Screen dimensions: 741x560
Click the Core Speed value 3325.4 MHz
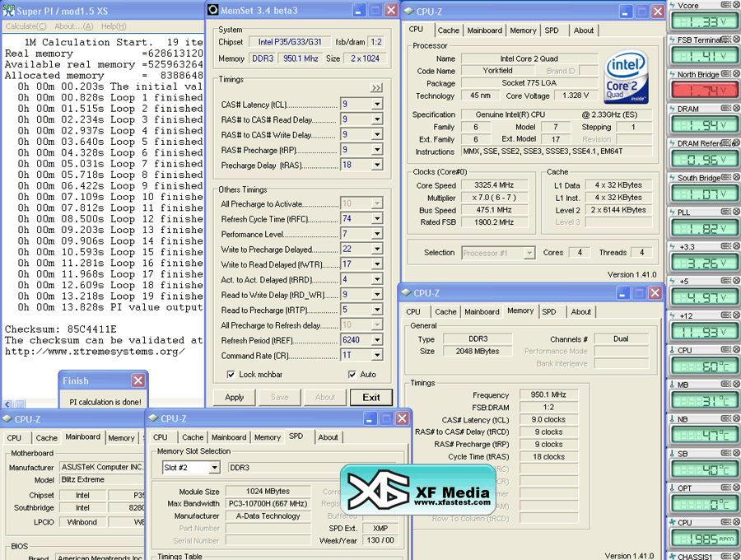[x=494, y=185]
